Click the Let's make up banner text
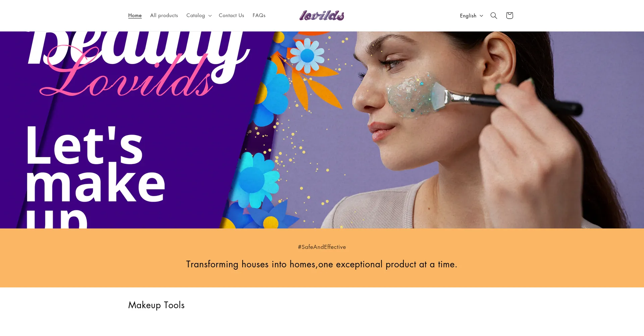Viewport: 644px width, 336px height. pos(96,177)
